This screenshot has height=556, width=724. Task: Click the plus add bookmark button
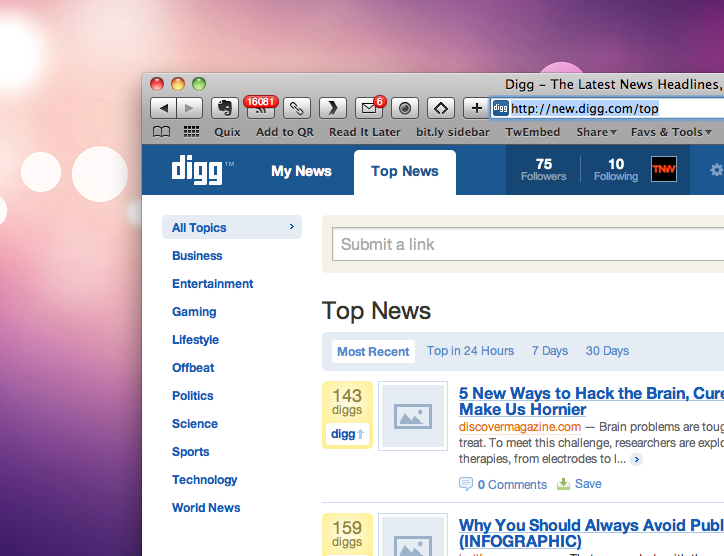[477, 109]
